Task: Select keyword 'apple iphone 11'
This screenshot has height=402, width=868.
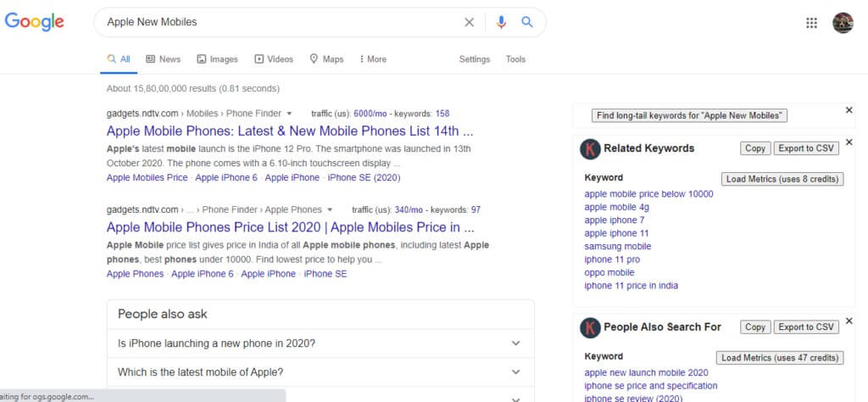Action: click(617, 234)
